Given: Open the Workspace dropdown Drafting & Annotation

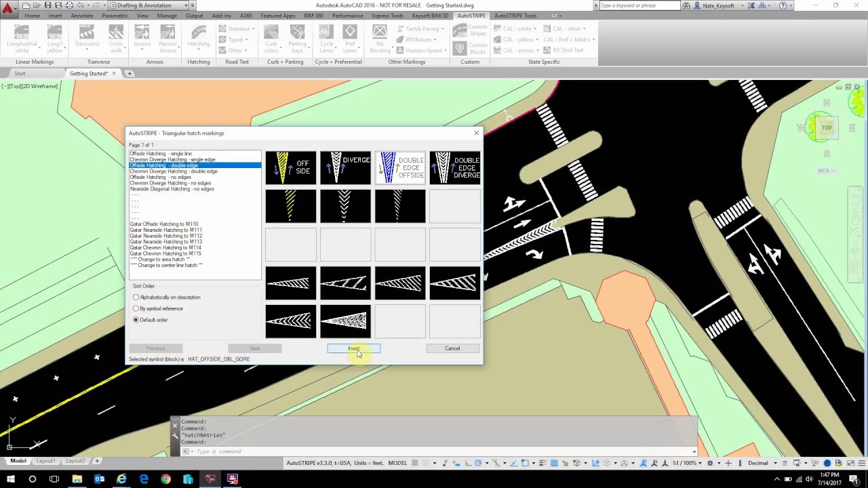Looking at the screenshot, I should (149, 5).
